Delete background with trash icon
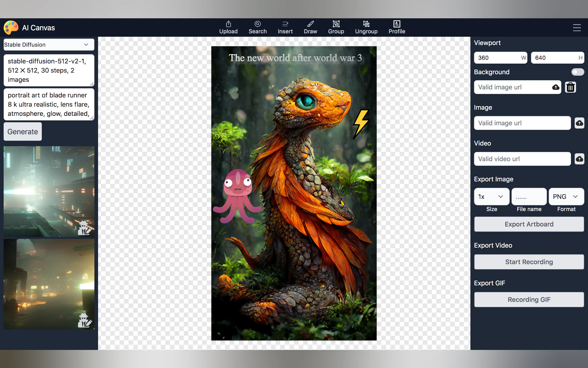 pos(570,87)
